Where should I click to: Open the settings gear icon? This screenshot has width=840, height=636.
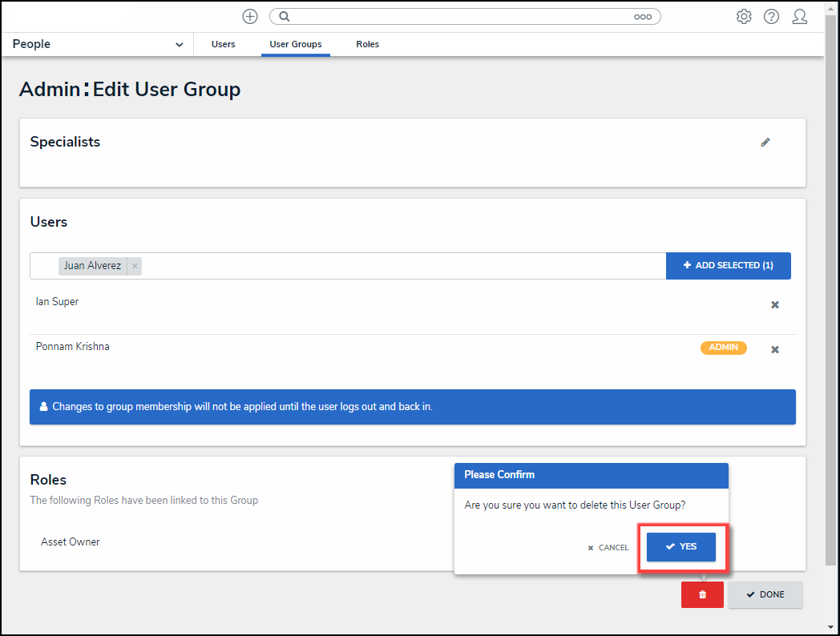tap(744, 16)
